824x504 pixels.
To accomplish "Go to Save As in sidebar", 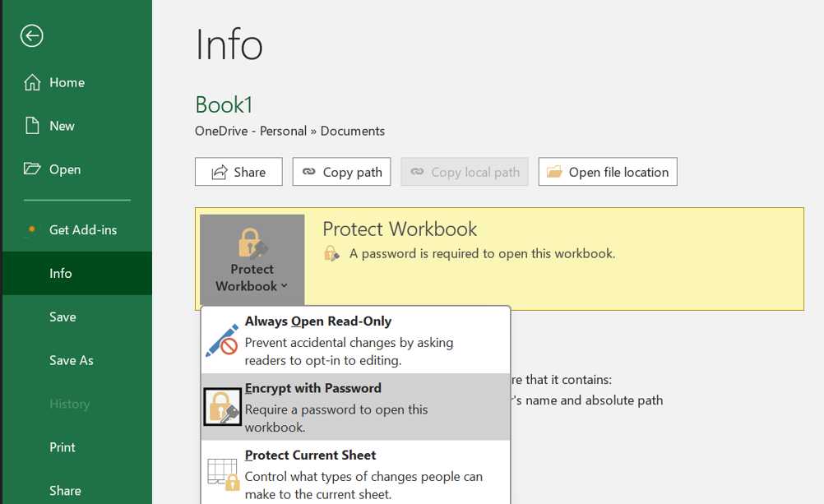I will pos(71,360).
